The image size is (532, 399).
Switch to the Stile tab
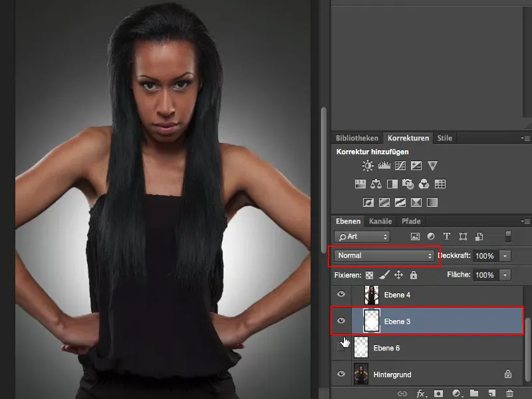tap(444, 138)
